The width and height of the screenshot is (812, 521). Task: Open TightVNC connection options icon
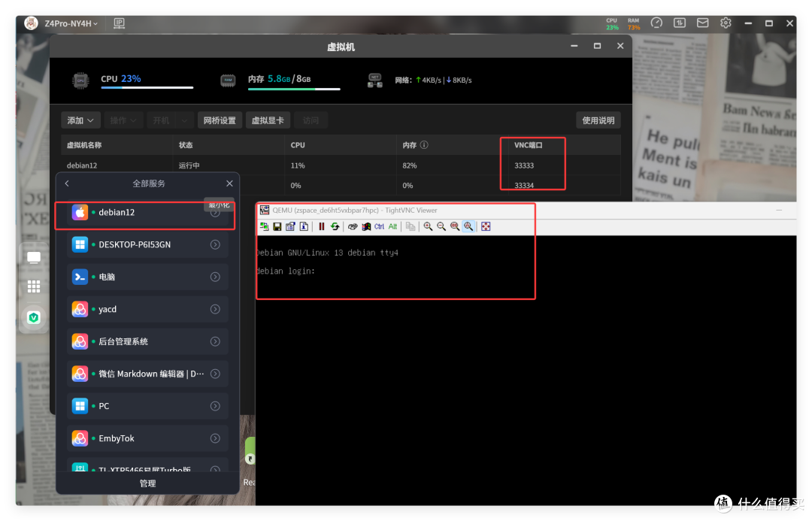click(290, 226)
